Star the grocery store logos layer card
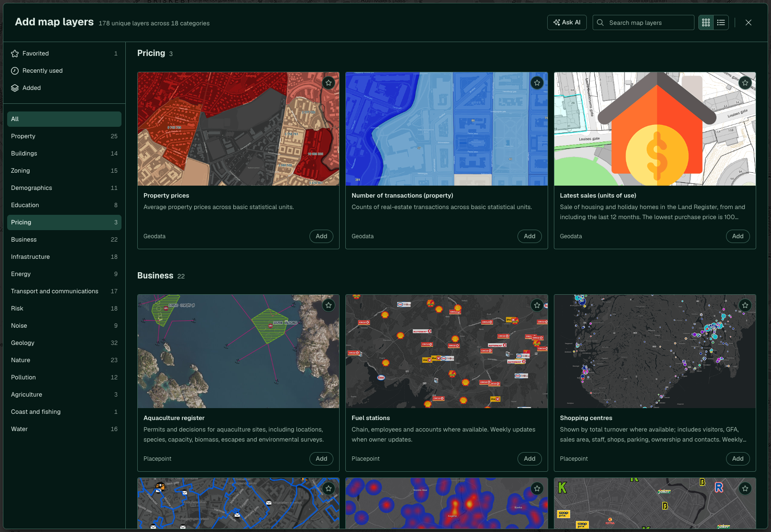This screenshot has width=771, height=532. coord(745,488)
